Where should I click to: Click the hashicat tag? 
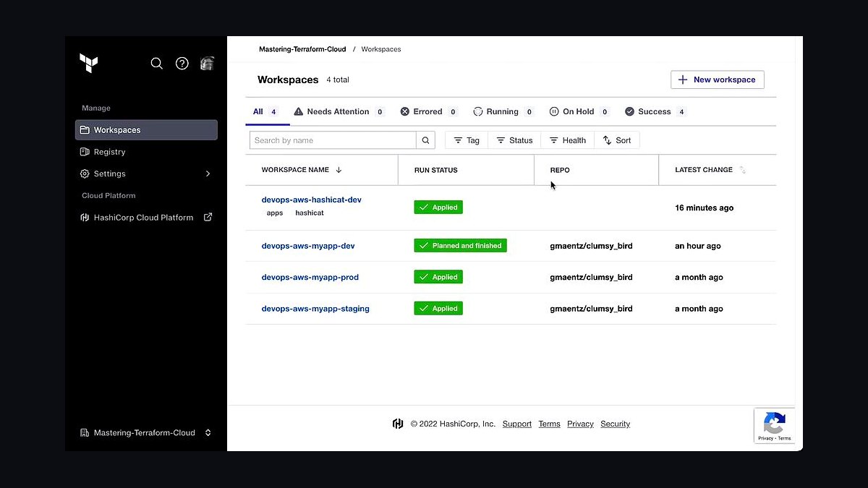(310, 213)
